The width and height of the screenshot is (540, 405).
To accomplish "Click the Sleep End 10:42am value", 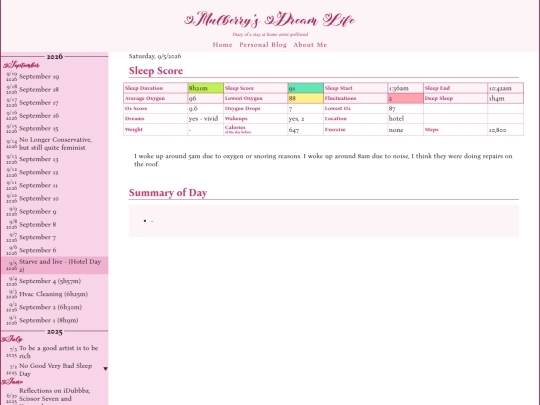I will click(x=505, y=88).
